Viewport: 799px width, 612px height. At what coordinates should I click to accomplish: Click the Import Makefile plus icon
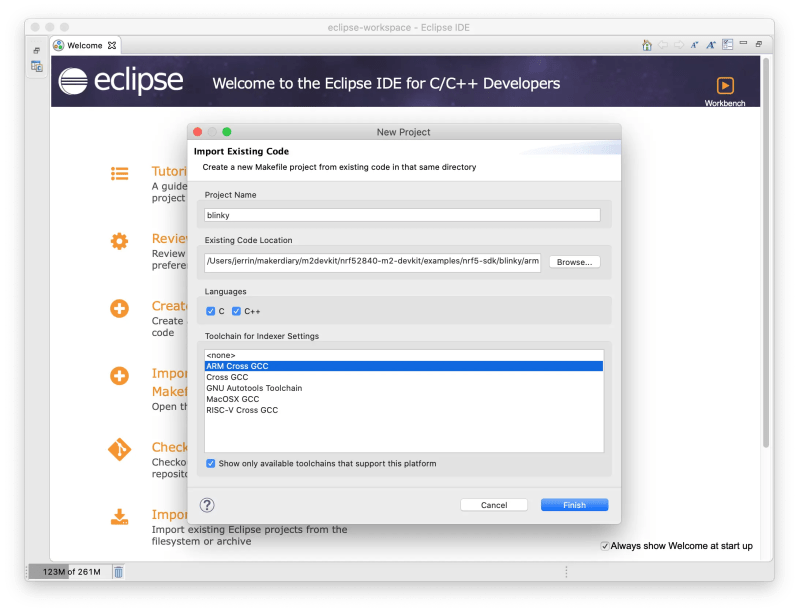coord(119,376)
